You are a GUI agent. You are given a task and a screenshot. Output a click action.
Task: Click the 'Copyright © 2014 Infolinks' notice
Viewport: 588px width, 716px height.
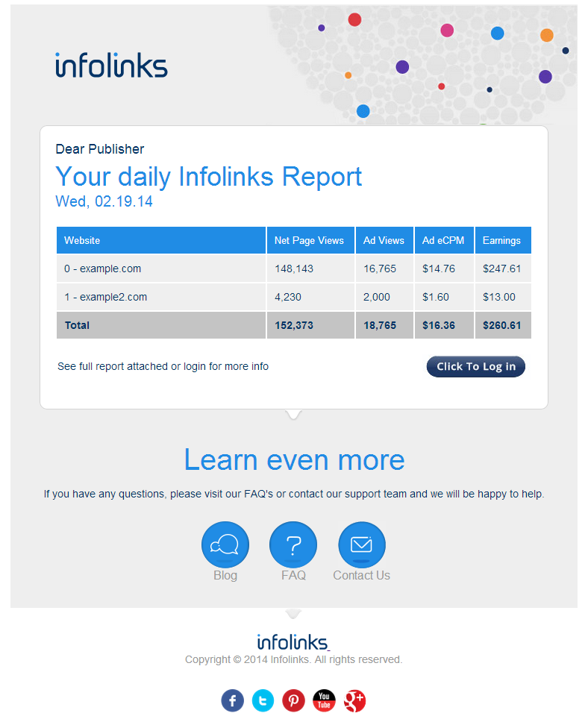(x=293, y=659)
